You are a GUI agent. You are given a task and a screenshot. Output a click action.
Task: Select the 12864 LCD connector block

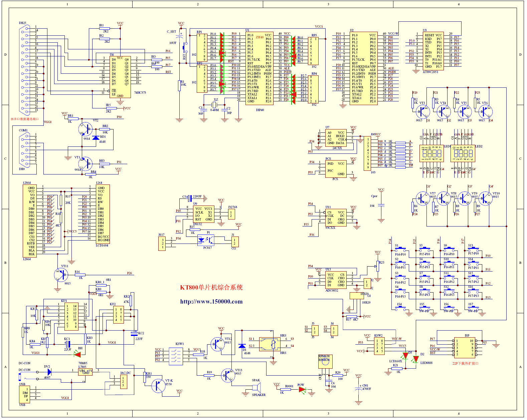(x=29, y=221)
